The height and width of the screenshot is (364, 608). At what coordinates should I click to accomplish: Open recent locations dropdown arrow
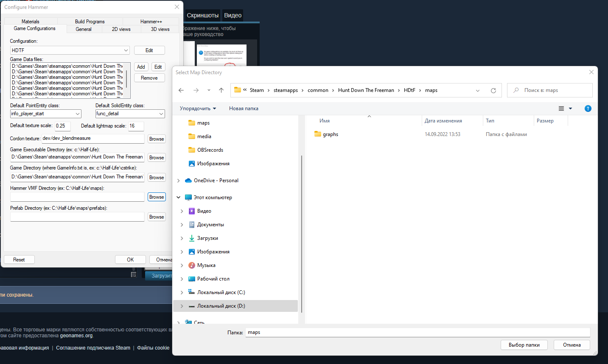pyautogui.click(x=209, y=90)
